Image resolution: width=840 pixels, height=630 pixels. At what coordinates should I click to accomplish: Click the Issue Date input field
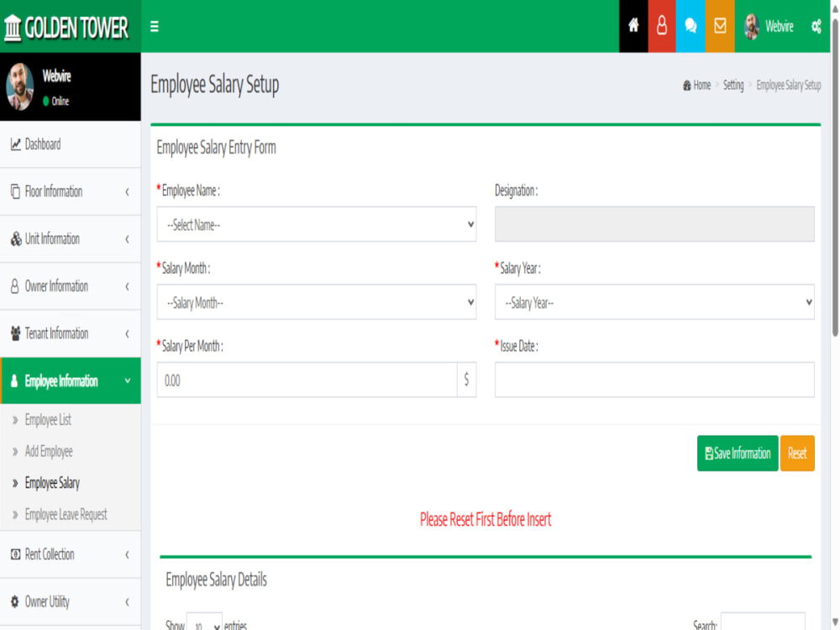(x=654, y=380)
